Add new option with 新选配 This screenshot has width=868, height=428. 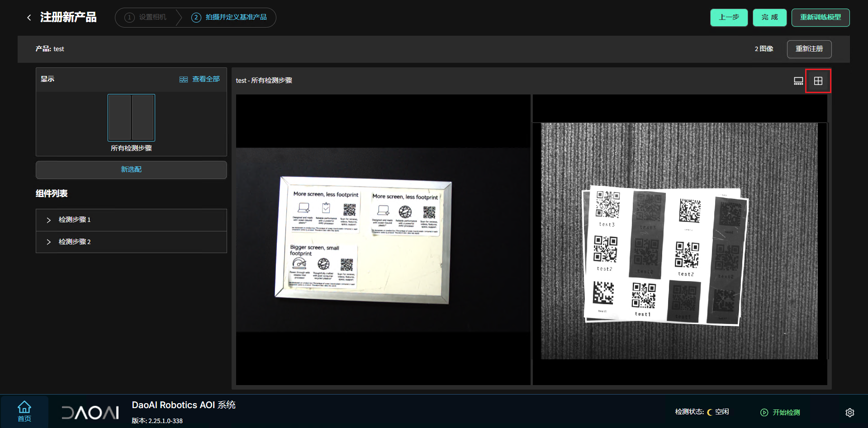tap(131, 169)
